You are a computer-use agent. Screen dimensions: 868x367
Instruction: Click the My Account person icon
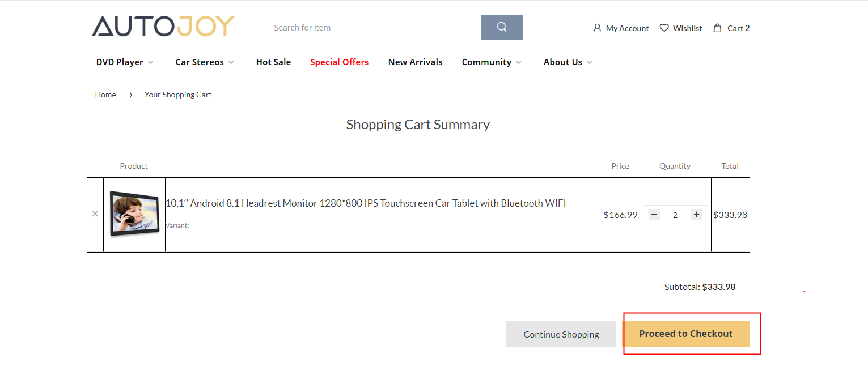tap(597, 28)
